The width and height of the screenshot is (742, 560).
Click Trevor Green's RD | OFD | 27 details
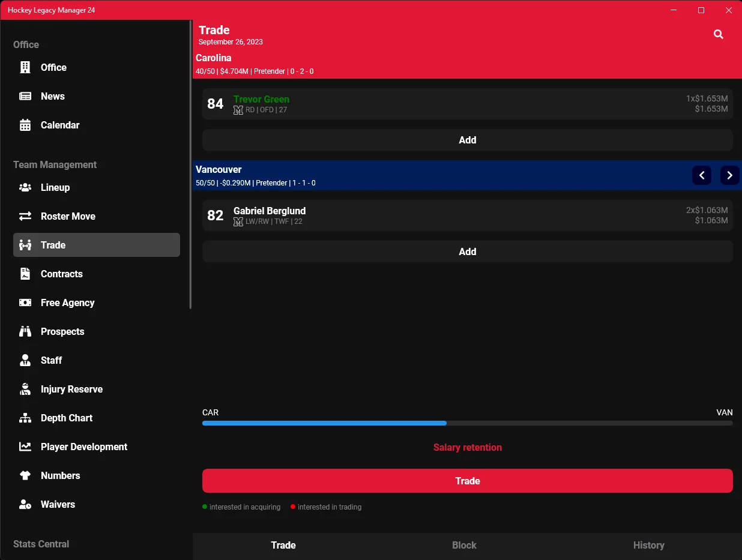[x=266, y=110]
